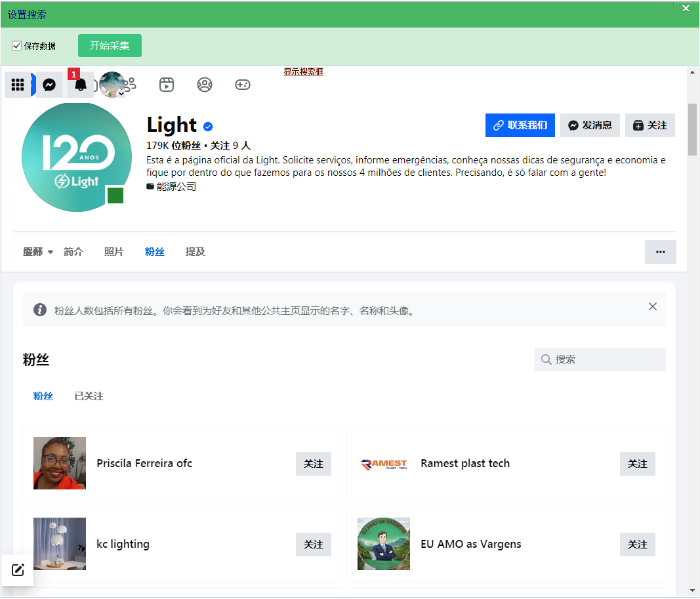Image resolution: width=700 pixels, height=599 pixels.
Task: Open the account profile avatar menu
Action: (x=112, y=85)
